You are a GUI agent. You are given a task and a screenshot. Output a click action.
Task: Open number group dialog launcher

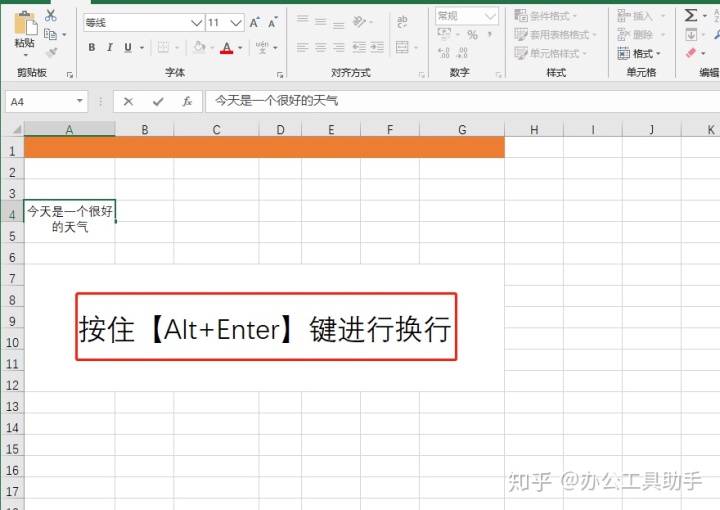tap(498, 74)
